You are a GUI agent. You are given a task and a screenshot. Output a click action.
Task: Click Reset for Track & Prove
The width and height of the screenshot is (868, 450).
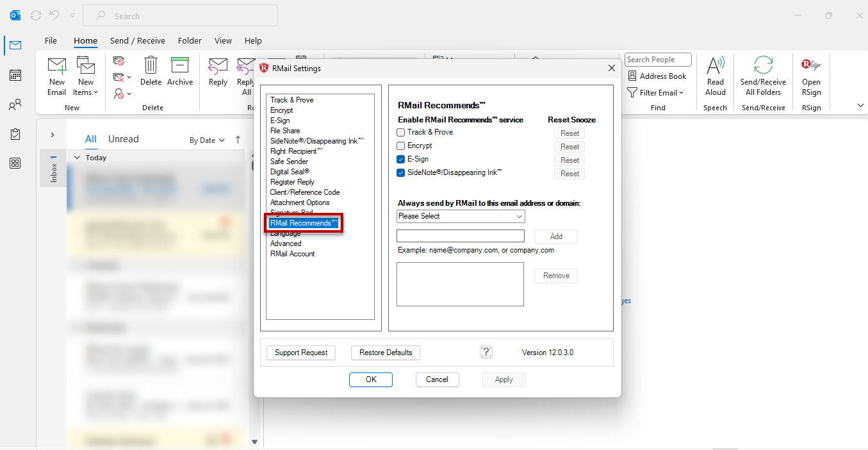(569, 133)
